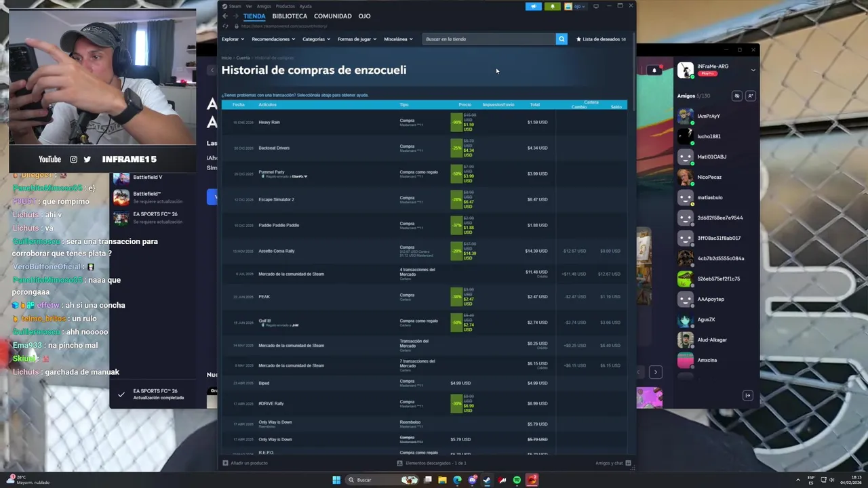
Task: Switch to the OJO profile tab
Action: click(364, 16)
